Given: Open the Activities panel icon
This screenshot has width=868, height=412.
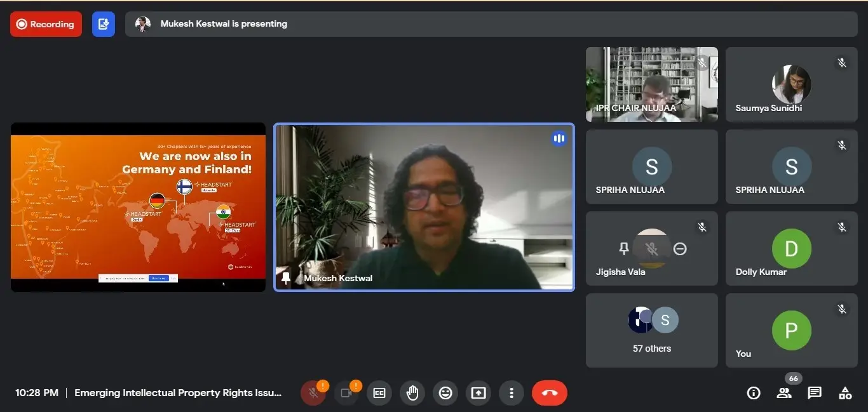Looking at the screenshot, I should (845, 393).
